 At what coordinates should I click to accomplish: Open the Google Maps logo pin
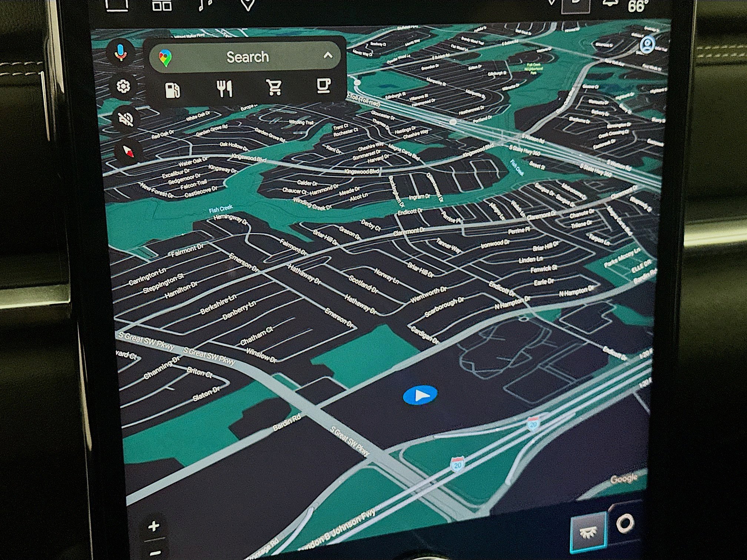tap(165, 59)
